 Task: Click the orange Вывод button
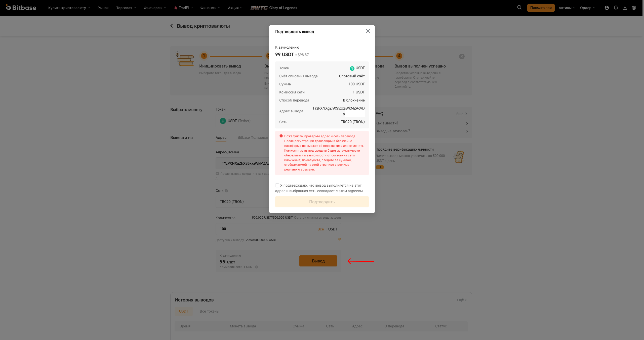pyautogui.click(x=318, y=261)
